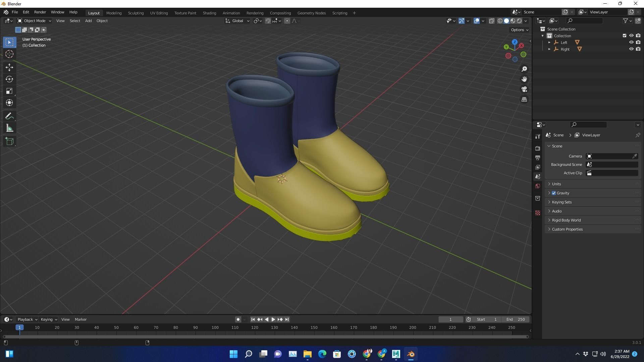Activate the Scale tool
Screen dimensions: 644x362
pyautogui.click(x=9, y=91)
